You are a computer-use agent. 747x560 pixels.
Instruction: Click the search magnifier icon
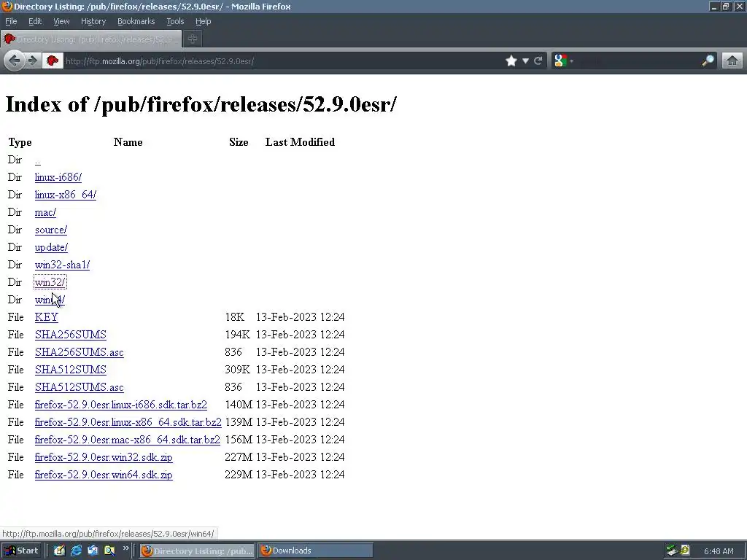click(708, 61)
